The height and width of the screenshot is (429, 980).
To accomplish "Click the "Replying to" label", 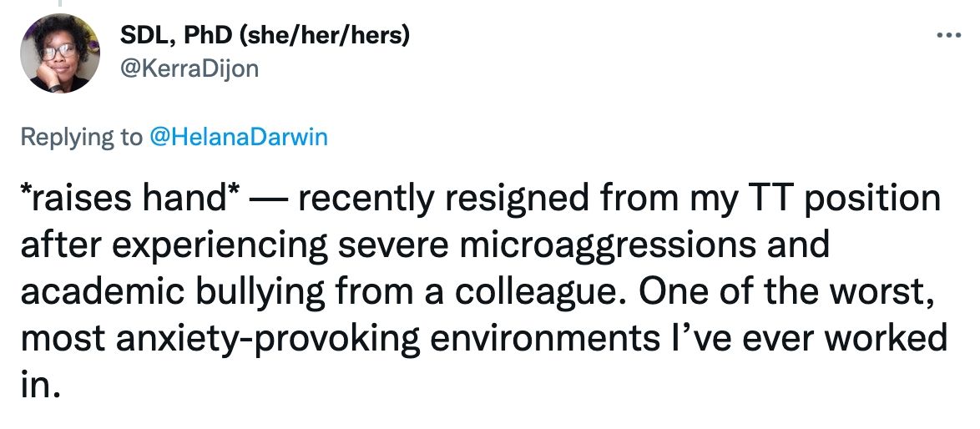I will (x=81, y=137).
